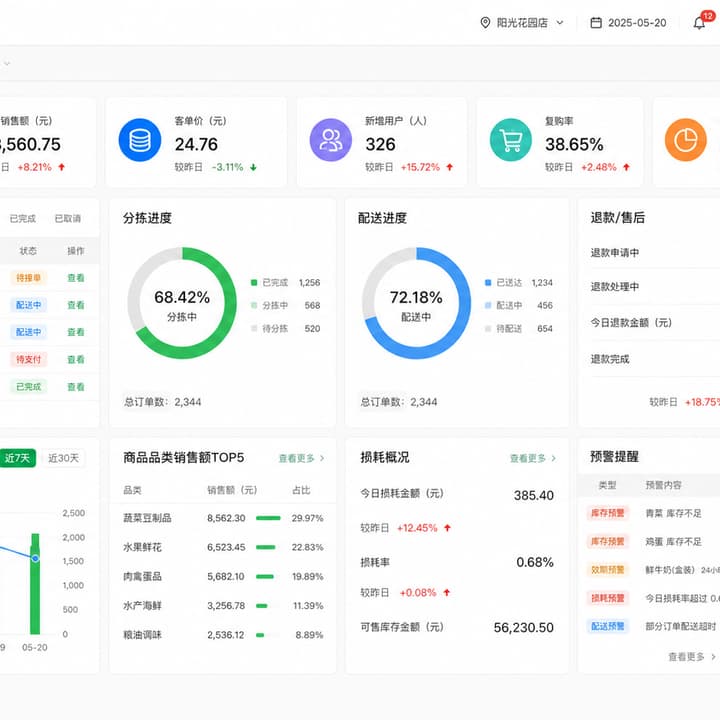Screen dimensions: 720x720
Task: Click the red up arrow beside +2.48%
Action: pos(626,167)
